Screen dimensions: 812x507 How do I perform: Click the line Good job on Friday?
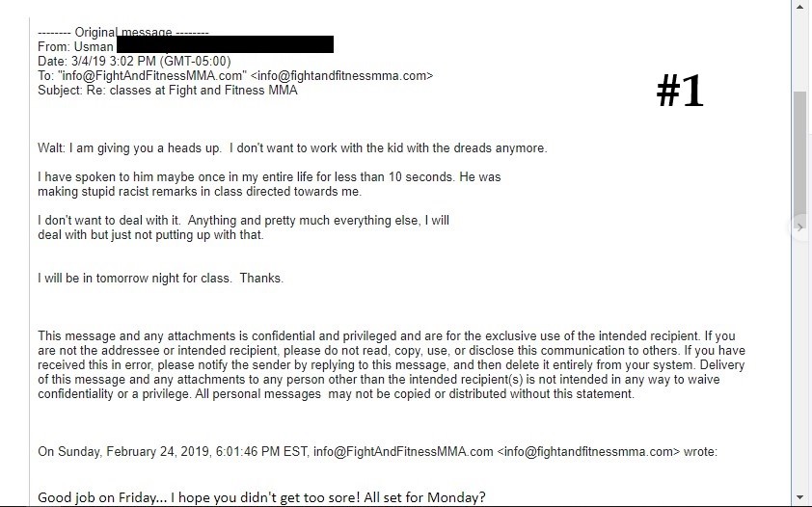(261, 497)
